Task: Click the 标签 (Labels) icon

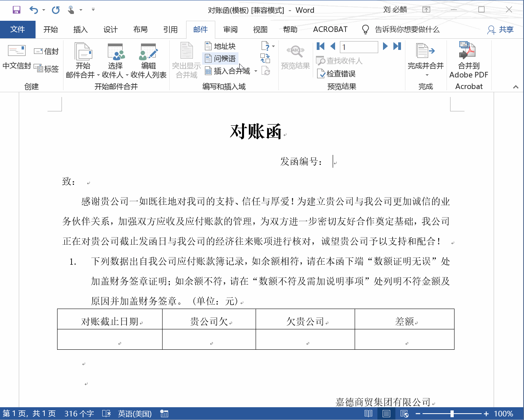Action: click(45, 69)
